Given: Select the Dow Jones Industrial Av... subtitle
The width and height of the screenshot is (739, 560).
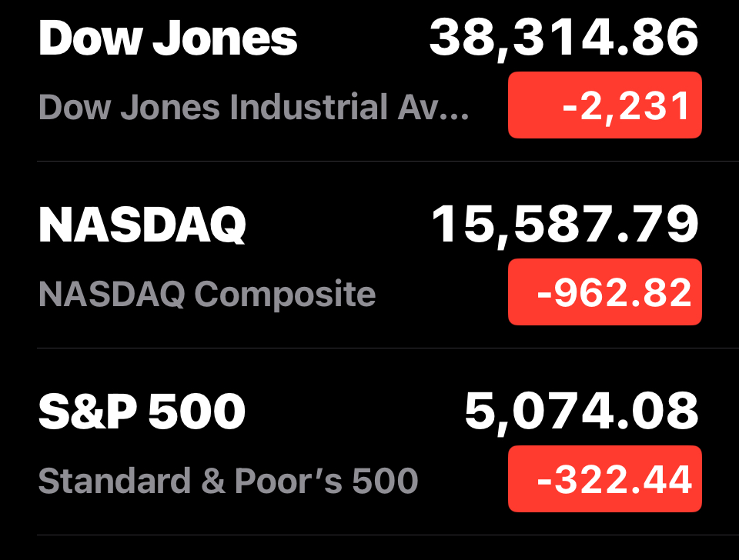Looking at the screenshot, I should click(252, 107).
